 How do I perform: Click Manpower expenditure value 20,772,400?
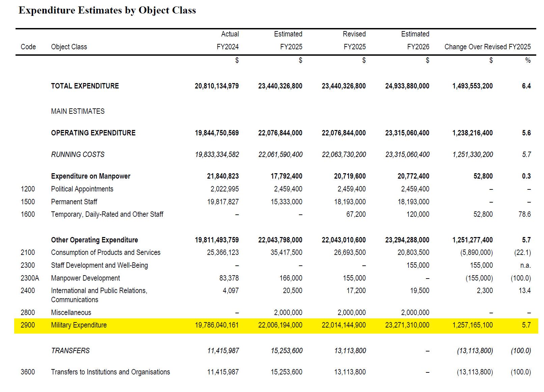(413, 176)
